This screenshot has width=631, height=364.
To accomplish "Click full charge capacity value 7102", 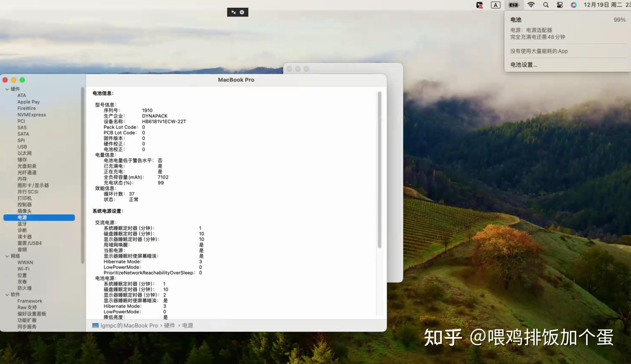I will tap(163, 177).
